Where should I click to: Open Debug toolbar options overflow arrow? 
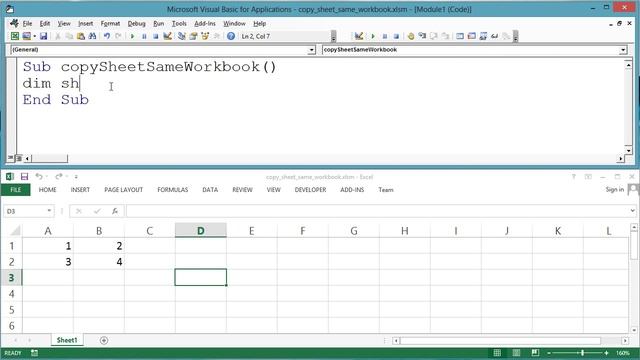tap(516, 37)
